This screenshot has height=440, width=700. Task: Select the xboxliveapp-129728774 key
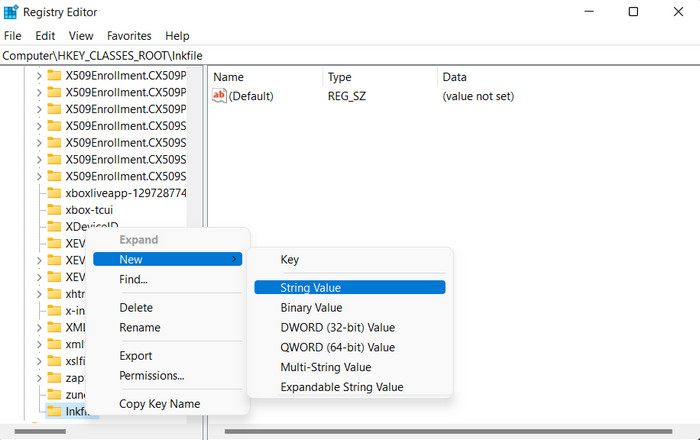(x=126, y=193)
